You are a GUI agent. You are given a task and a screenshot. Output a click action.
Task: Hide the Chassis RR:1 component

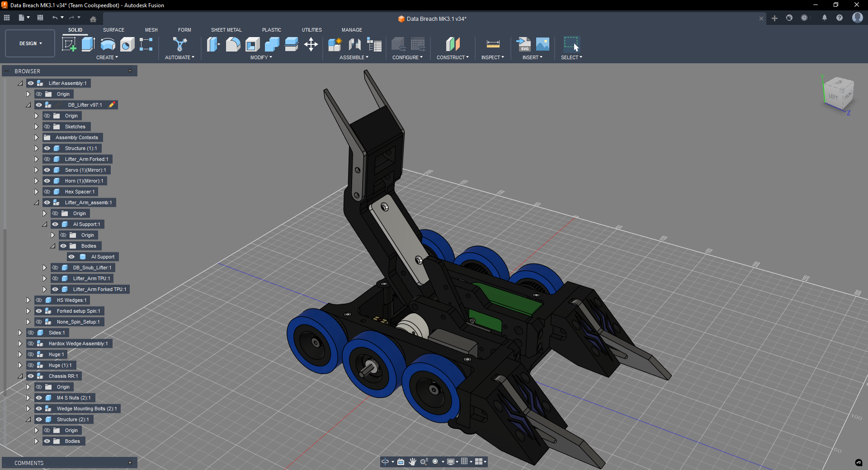click(31, 376)
